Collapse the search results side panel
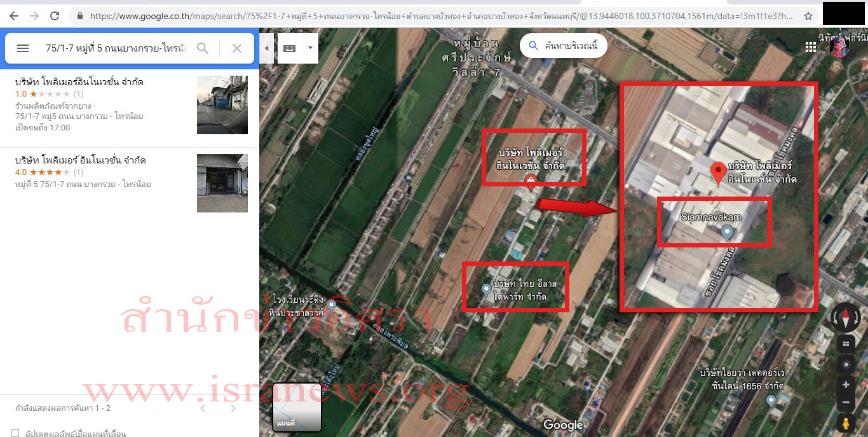This screenshot has width=868, height=437. click(266, 48)
